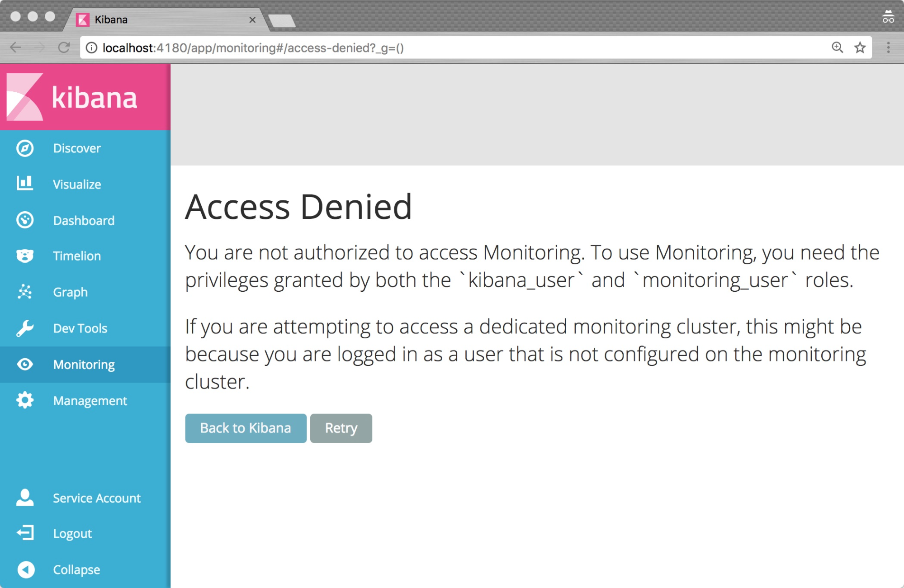
Task: Close the Kibana browser tab
Action: [252, 20]
